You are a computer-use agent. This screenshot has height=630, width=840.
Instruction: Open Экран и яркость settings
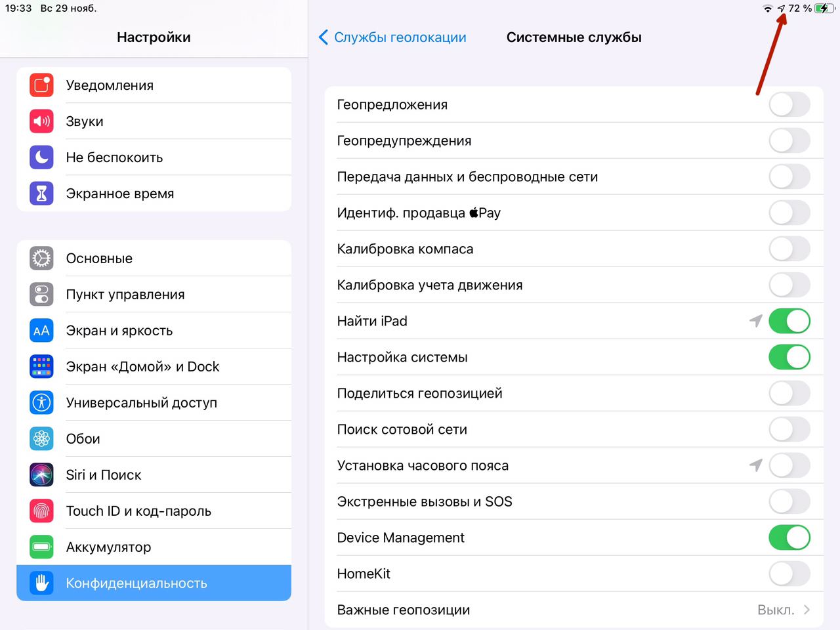tap(119, 331)
